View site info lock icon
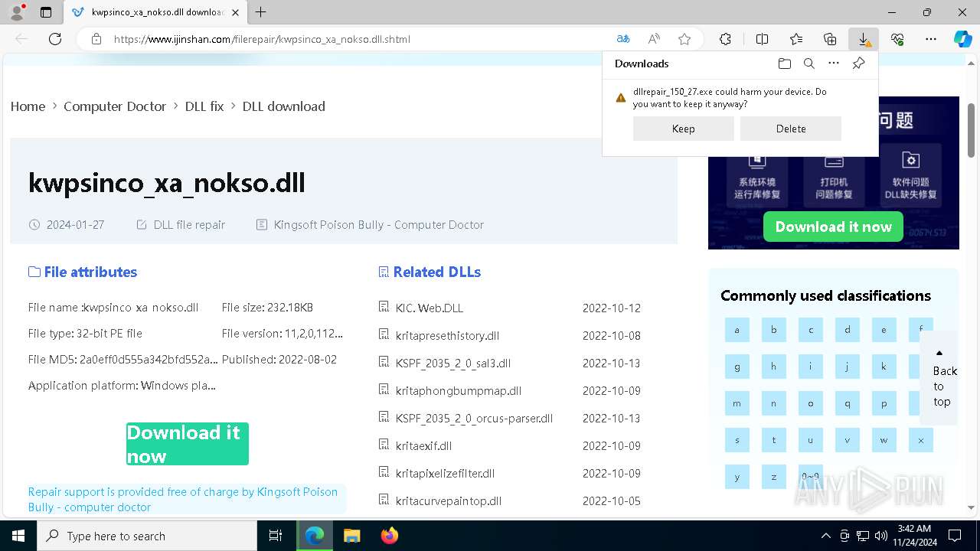This screenshot has width=980, height=551. (x=96, y=39)
